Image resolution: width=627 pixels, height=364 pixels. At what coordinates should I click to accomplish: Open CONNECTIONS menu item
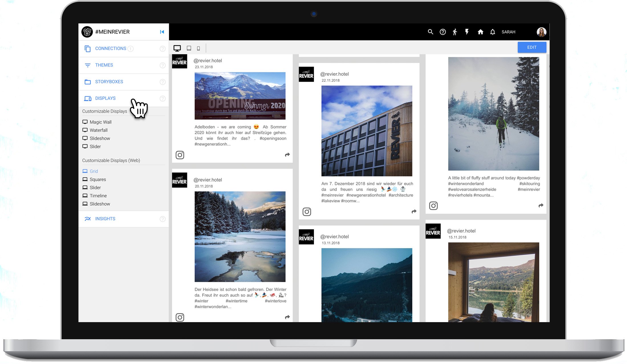(123, 49)
